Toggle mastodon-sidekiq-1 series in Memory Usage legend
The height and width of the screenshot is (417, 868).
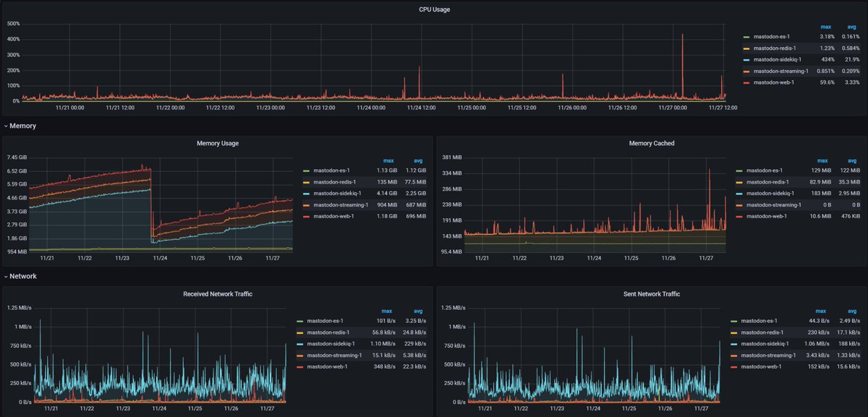[336, 193]
